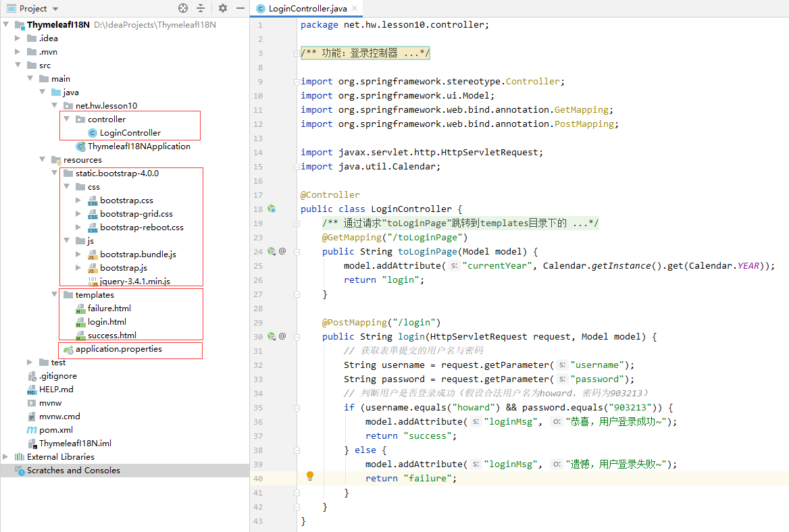789x532 pixels.
Task: Collapse the controller package
Action: [66, 119]
